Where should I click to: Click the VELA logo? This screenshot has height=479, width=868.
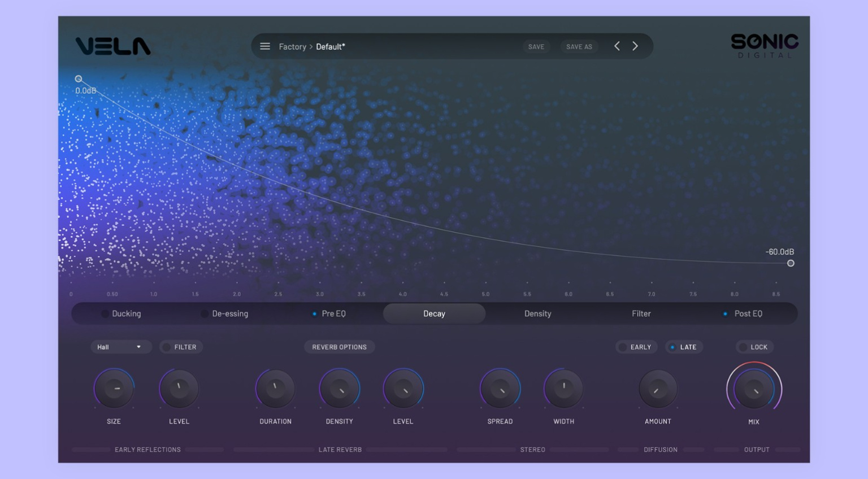click(113, 46)
